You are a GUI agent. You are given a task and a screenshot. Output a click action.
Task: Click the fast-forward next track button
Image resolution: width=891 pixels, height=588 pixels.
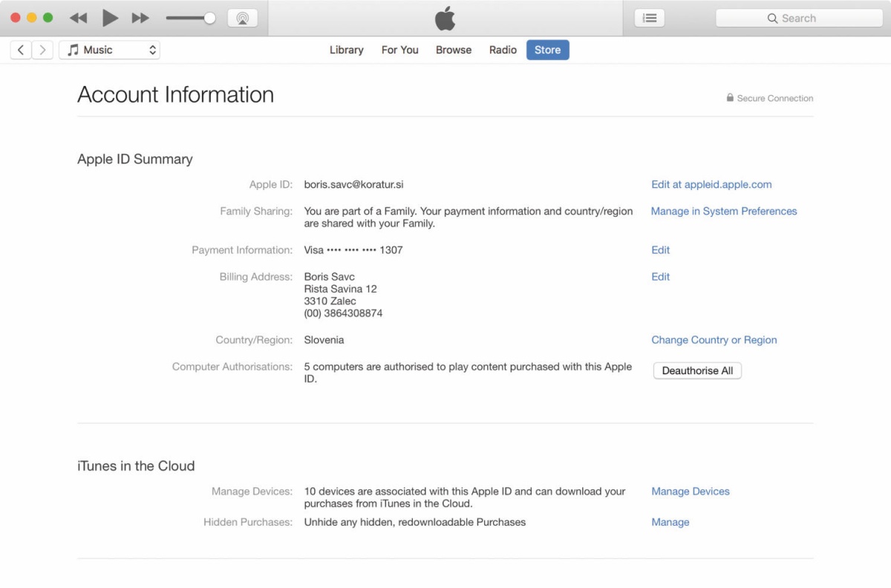point(140,18)
